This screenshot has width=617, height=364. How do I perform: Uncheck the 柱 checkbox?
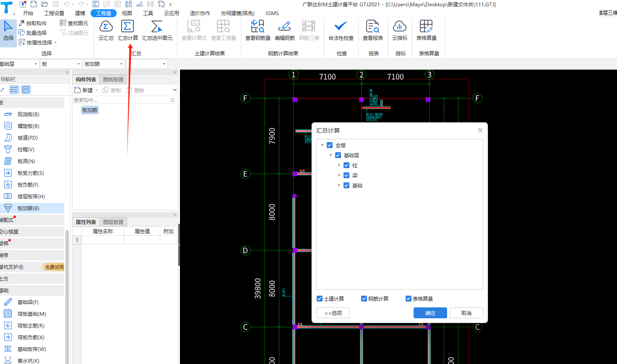pyautogui.click(x=346, y=165)
